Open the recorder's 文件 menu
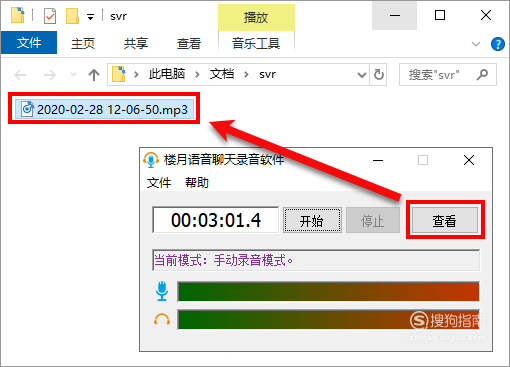510x367 pixels. (x=159, y=183)
